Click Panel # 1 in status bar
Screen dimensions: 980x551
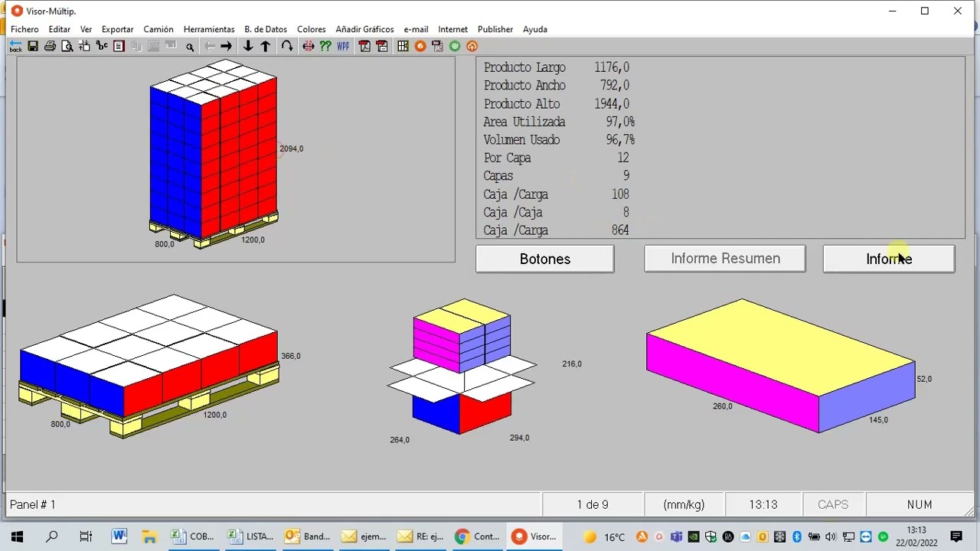(x=32, y=504)
